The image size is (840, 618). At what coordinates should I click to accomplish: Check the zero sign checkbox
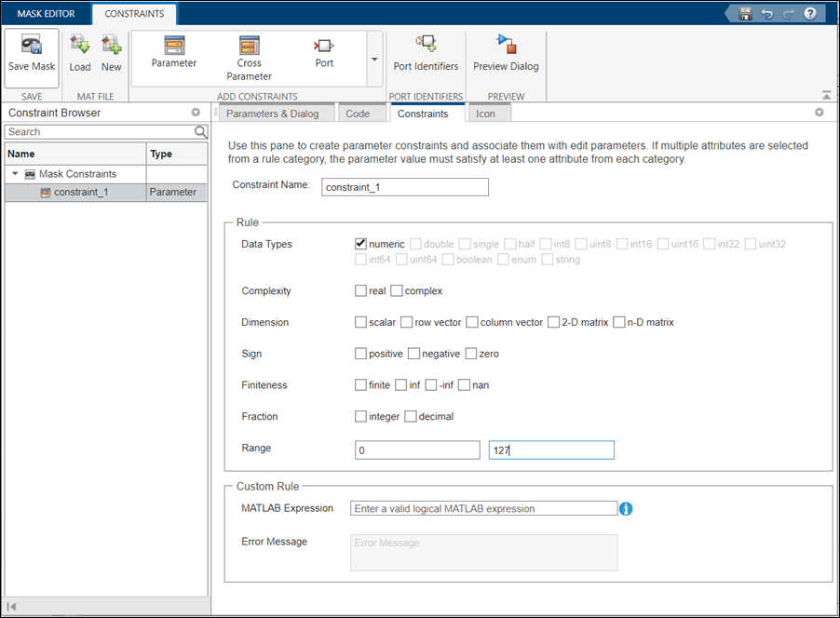coord(471,354)
